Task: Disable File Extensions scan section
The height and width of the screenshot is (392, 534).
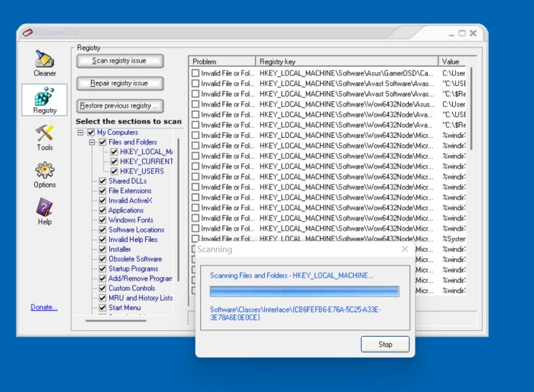Action: (103, 191)
